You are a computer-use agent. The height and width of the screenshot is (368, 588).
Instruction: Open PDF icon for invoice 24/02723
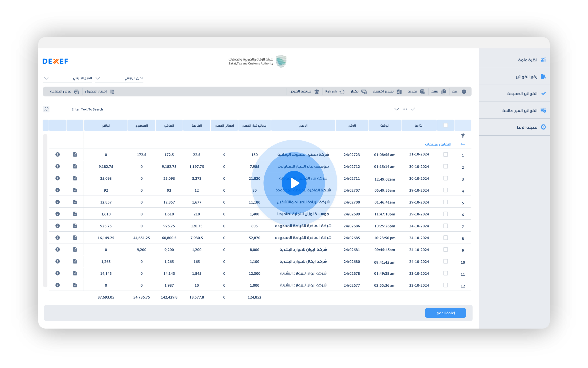(75, 155)
